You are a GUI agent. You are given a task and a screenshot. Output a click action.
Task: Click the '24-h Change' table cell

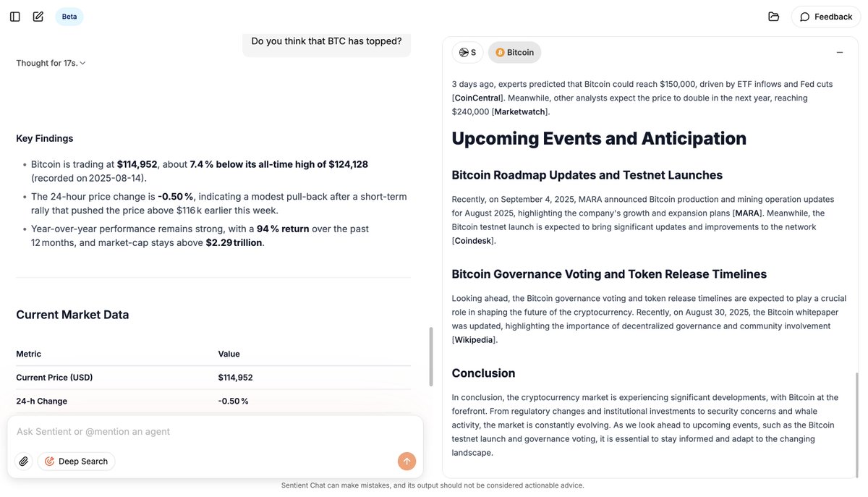pyautogui.click(x=41, y=401)
